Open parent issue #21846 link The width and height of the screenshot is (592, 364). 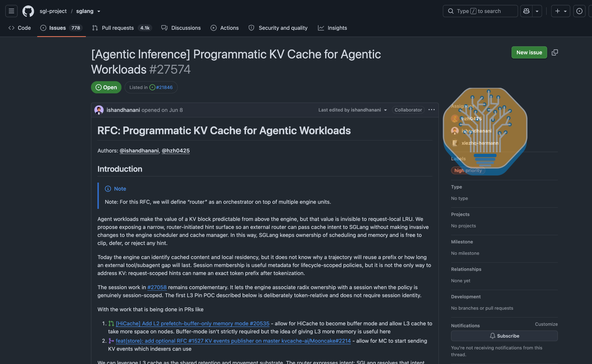click(164, 87)
